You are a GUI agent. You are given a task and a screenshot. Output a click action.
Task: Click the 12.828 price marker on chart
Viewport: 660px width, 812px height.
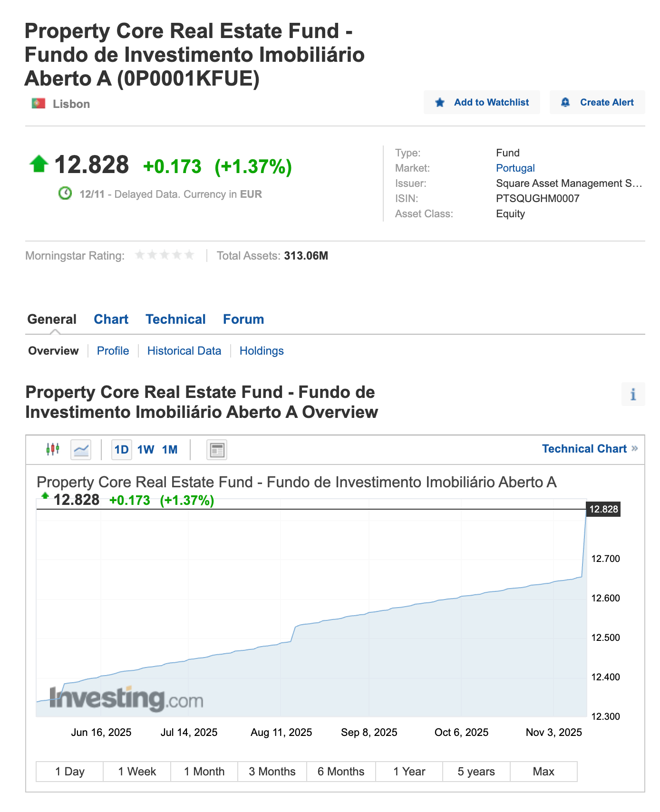click(x=603, y=509)
